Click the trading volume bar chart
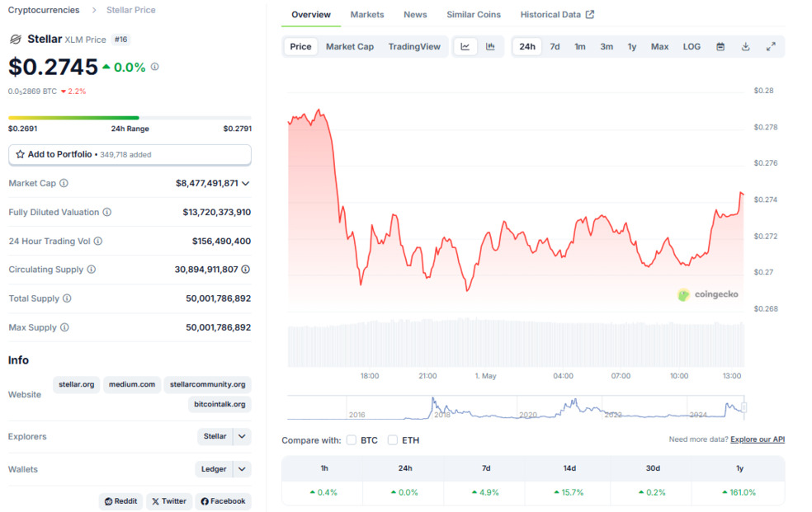Screen dimensions: 812x512 tap(516, 343)
